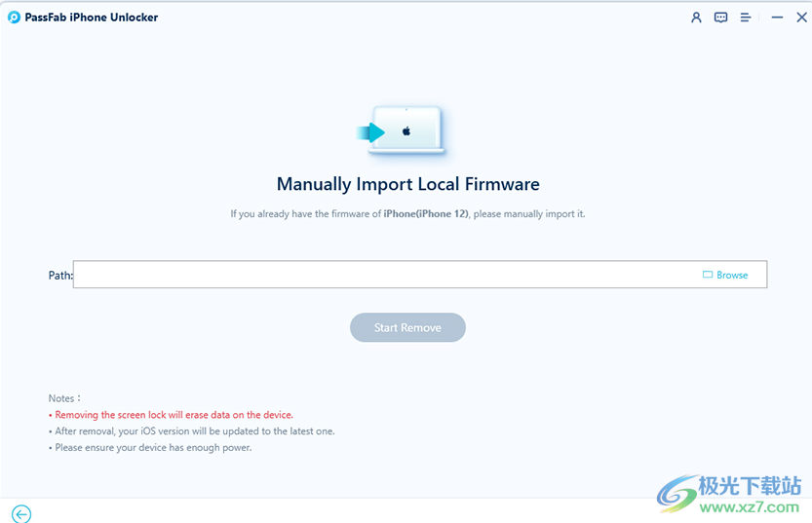Viewport: 812px width, 523px height.
Task: Close the PassFab iPhone Unlocker window
Action: [801, 18]
